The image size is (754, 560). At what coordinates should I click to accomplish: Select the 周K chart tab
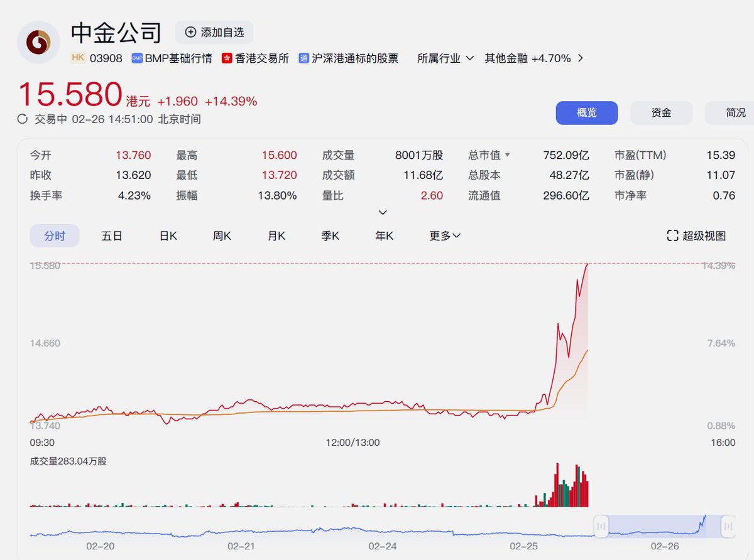222,235
